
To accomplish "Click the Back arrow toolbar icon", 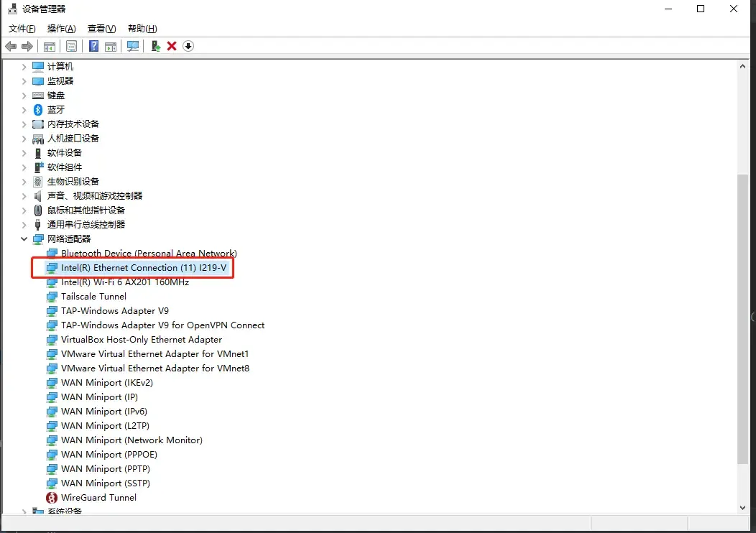I will pyautogui.click(x=11, y=46).
